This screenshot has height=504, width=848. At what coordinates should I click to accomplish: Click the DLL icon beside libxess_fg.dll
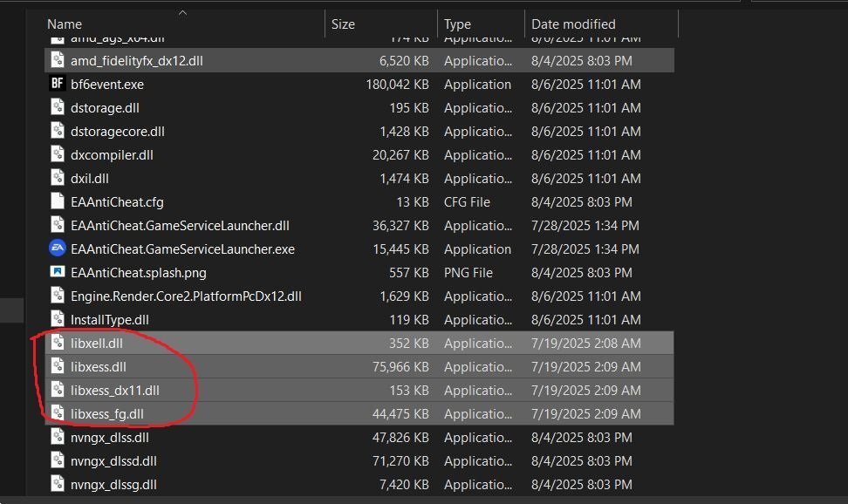click(58, 412)
